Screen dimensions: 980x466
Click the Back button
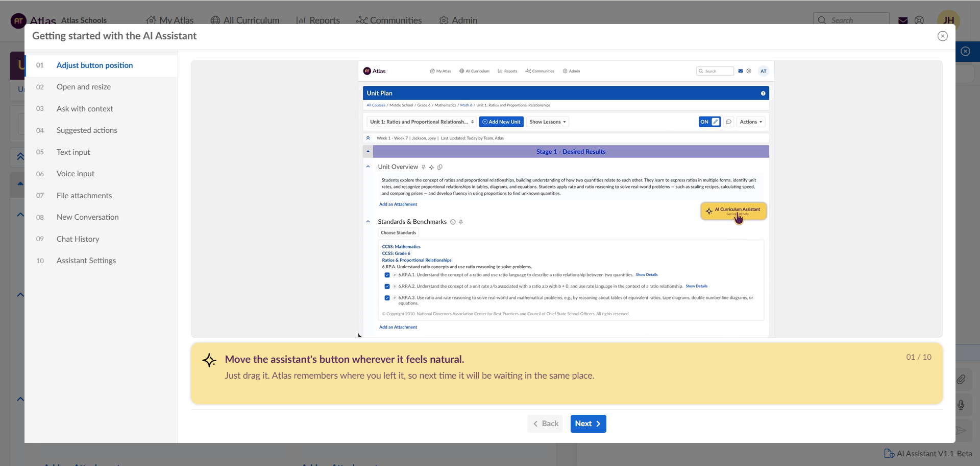[x=545, y=424]
